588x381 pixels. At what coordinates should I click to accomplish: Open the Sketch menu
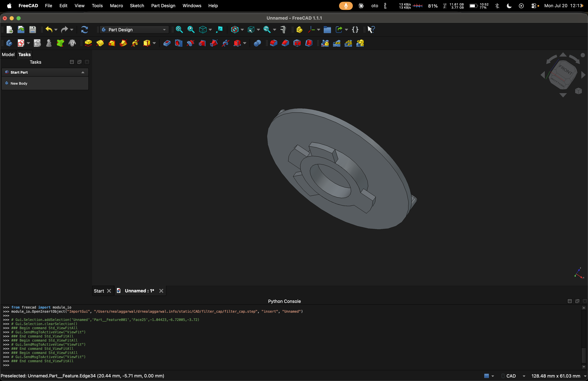click(137, 6)
